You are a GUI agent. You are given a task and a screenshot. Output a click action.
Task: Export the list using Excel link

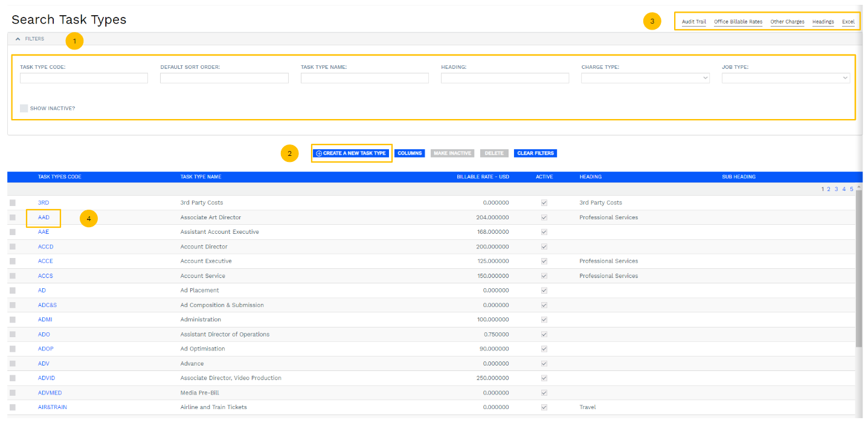tap(848, 22)
